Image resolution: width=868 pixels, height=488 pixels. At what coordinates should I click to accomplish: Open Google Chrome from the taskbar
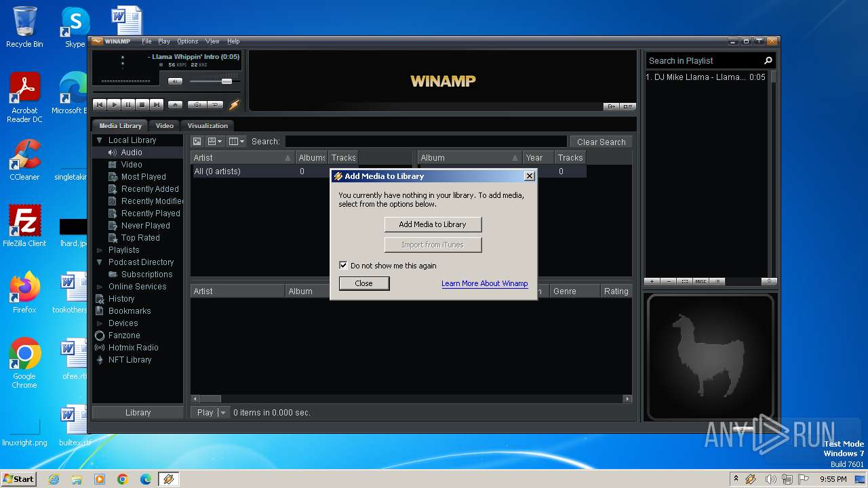[122, 479]
